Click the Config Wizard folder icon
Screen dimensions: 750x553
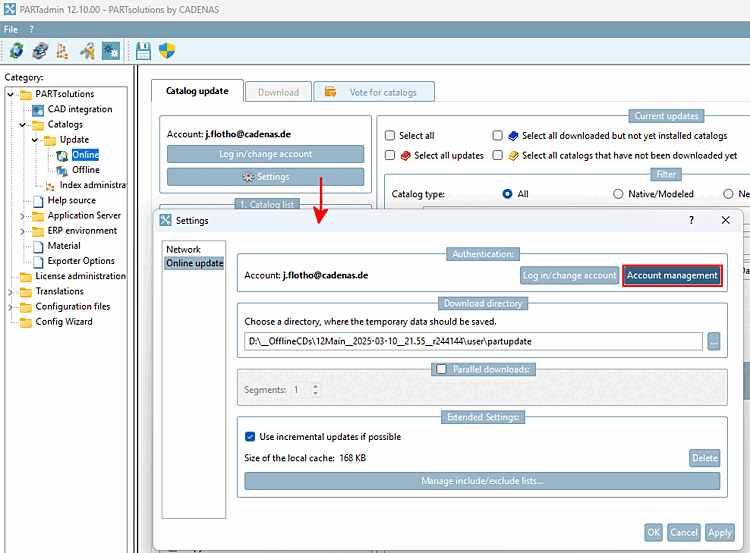26,322
